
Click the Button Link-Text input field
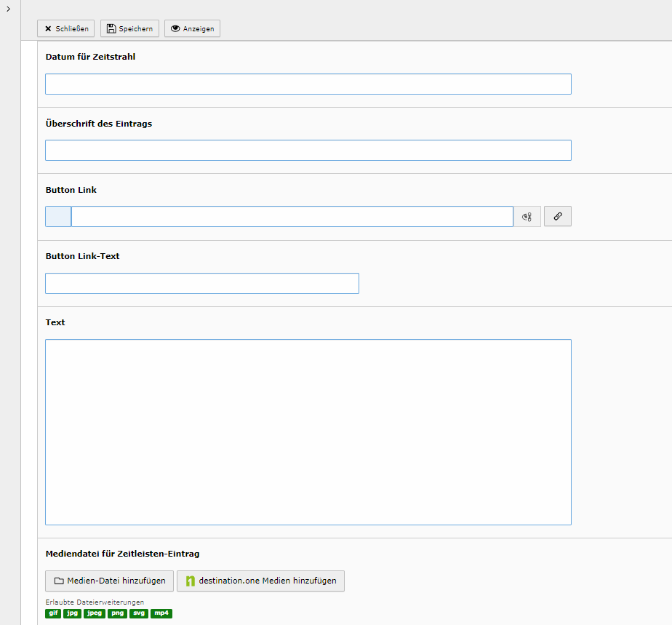pyautogui.click(x=202, y=283)
